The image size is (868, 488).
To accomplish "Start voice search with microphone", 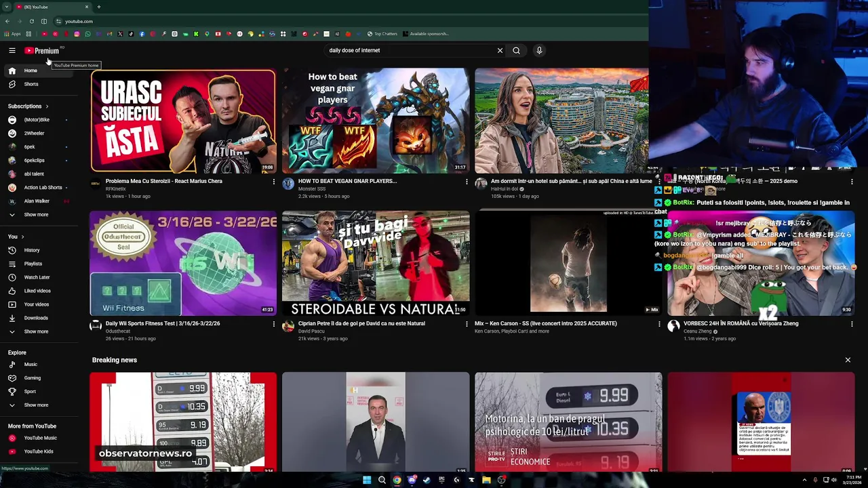I will pyautogui.click(x=539, y=50).
